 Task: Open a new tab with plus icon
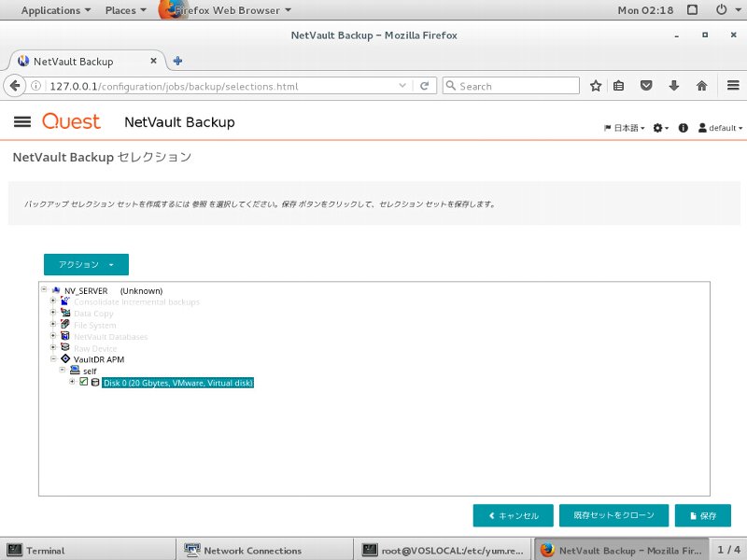coord(177,61)
